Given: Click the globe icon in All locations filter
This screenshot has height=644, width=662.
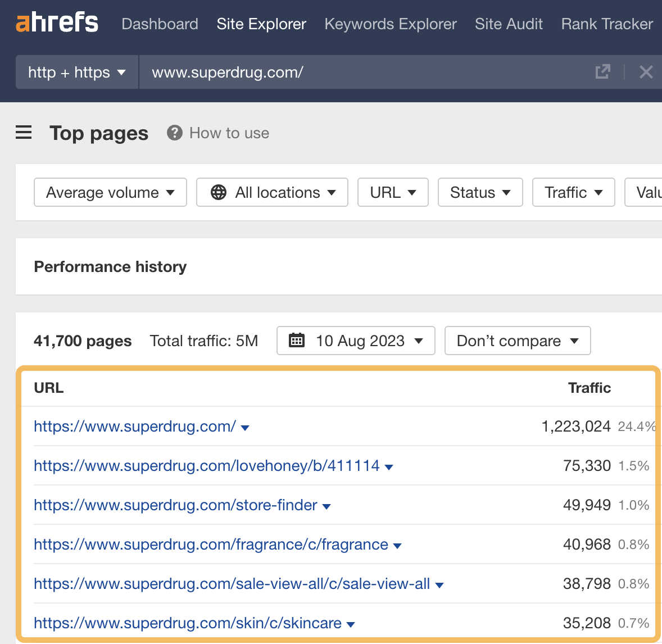Looking at the screenshot, I should pos(219,192).
